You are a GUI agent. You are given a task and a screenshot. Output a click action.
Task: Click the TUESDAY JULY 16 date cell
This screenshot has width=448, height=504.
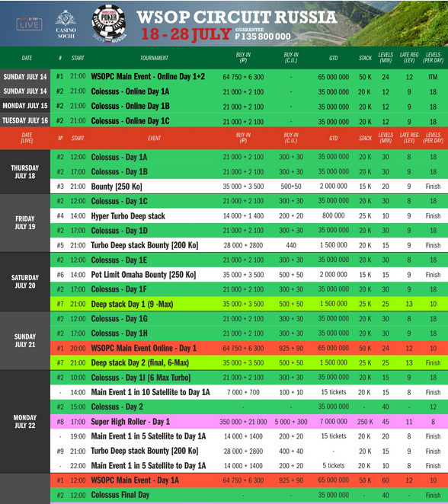[25, 120]
